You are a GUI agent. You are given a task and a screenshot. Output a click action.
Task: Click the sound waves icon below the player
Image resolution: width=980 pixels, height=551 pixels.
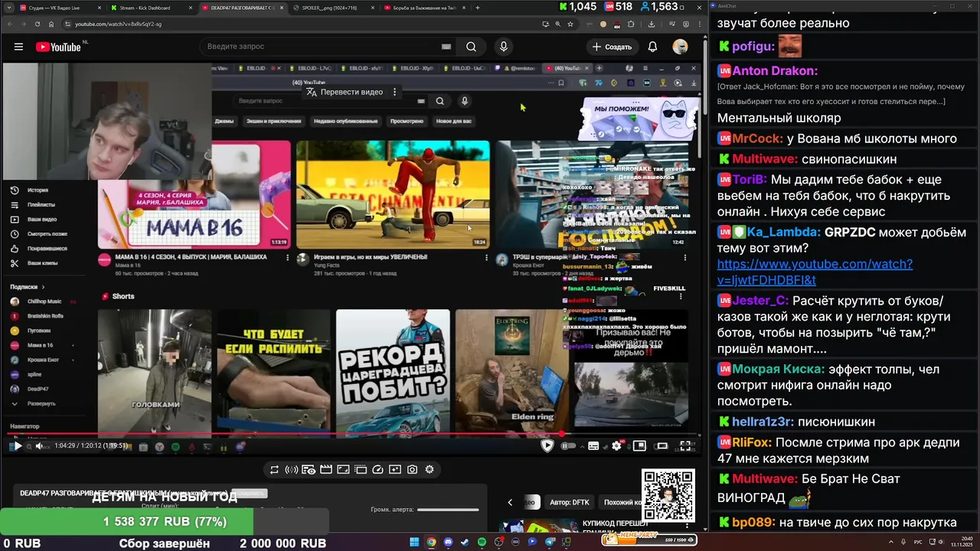pyautogui.click(x=291, y=469)
